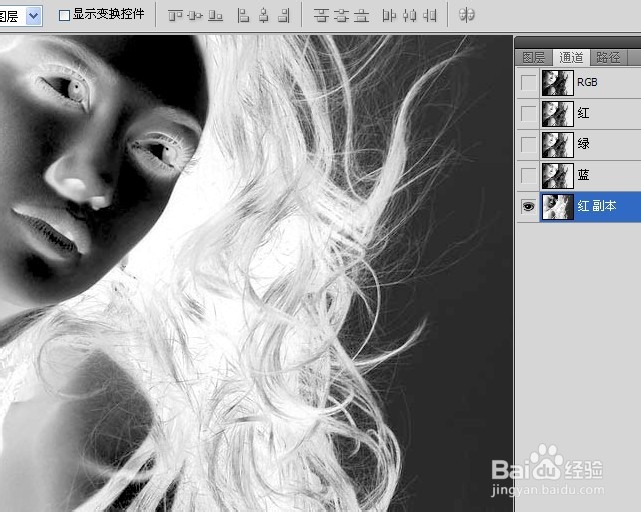This screenshot has width=641, height=512.
Task: Click the distribute top edges icon
Action: pyautogui.click(x=321, y=16)
